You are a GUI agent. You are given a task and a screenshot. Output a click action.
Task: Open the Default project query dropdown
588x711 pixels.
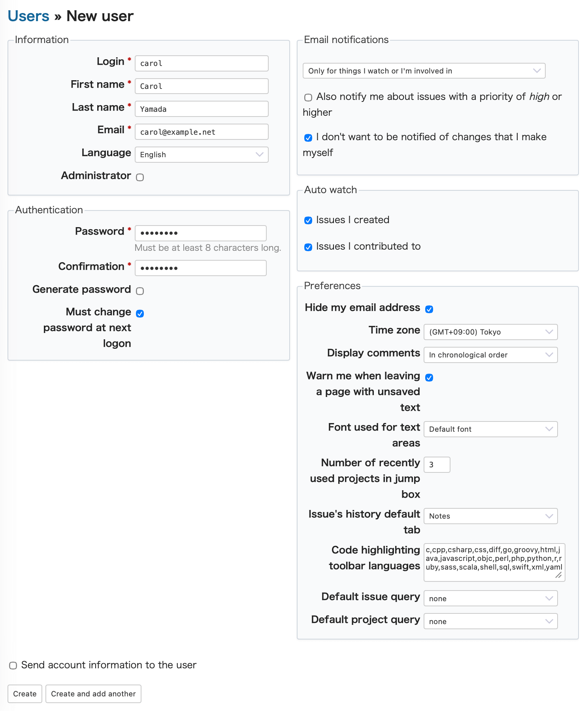pyautogui.click(x=490, y=621)
